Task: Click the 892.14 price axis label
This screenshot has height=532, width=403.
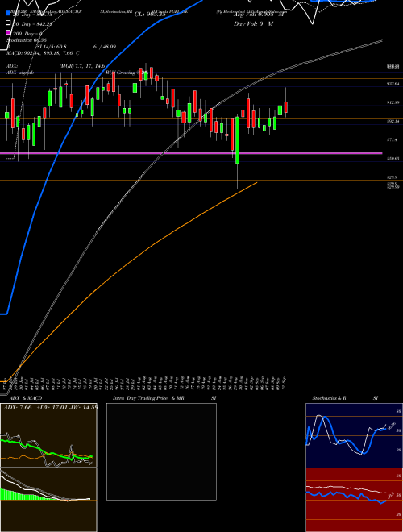Action: 393,121
